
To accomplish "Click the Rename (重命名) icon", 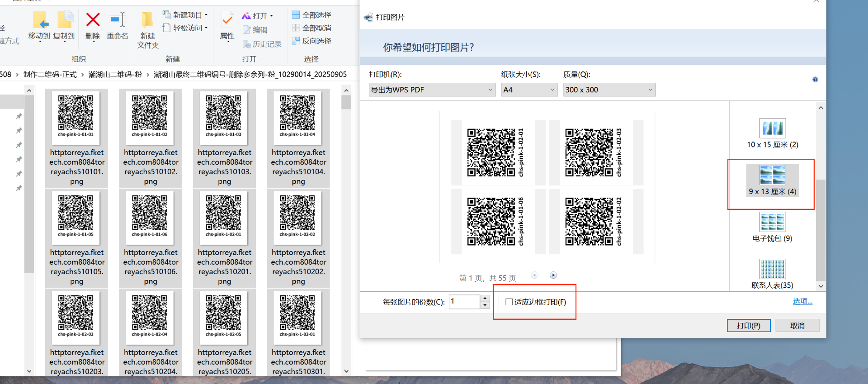I will point(118,21).
